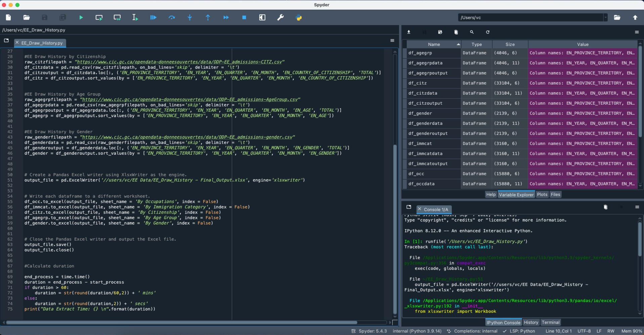The width and height of the screenshot is (644, 335).
Task: Search variables using the magnifier icon
Action: click(x=472, y=32)
